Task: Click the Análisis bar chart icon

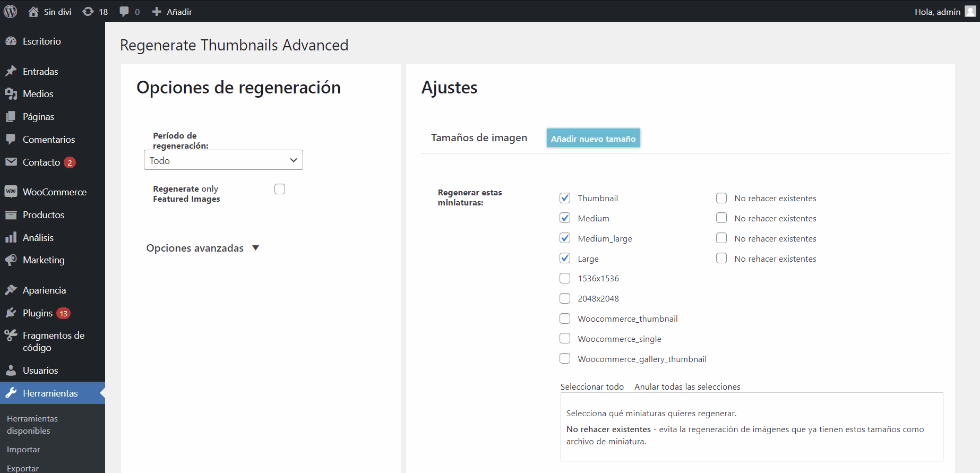Action: click(x=11, y=237)
